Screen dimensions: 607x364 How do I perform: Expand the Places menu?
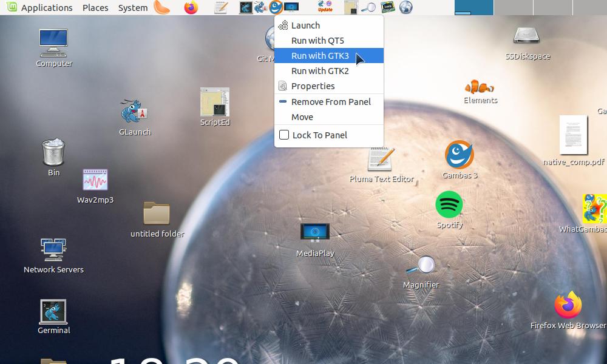click(x=95, y=8)
